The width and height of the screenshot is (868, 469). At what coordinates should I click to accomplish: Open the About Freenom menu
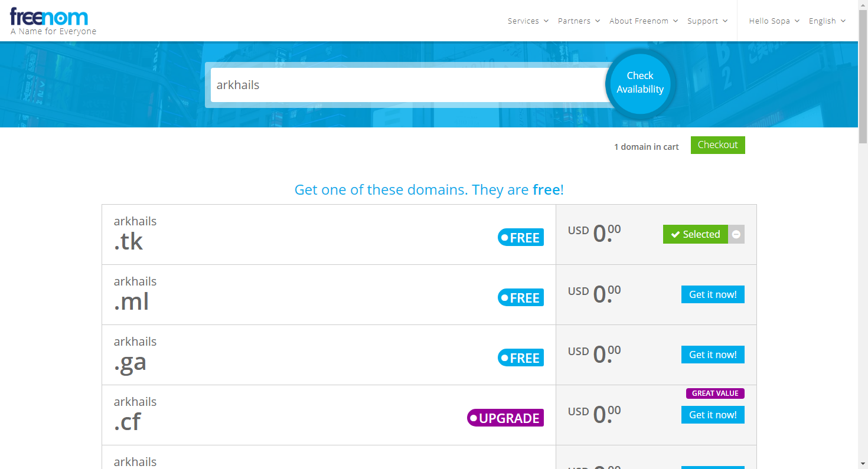644,21
